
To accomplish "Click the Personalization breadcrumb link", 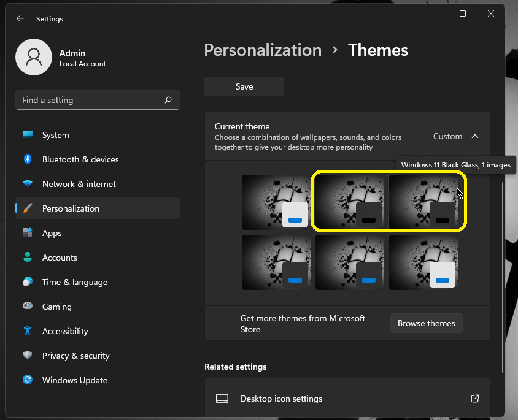I will click(263, 50).
